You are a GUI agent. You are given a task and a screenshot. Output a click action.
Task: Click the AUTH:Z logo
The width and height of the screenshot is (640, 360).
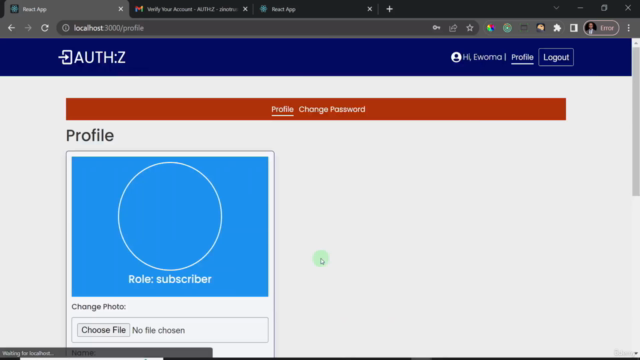point(92,58)
